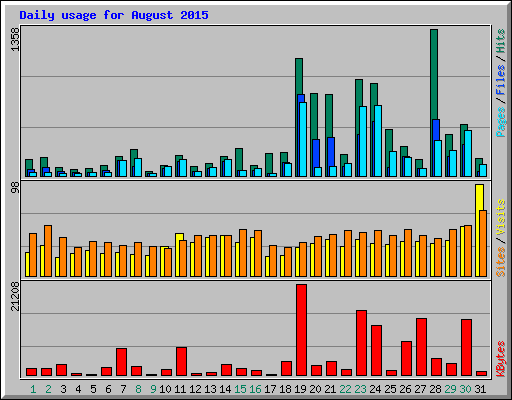Click day 29 on the date axis
The height and width of the screenshot is (400, 512).
450,389
